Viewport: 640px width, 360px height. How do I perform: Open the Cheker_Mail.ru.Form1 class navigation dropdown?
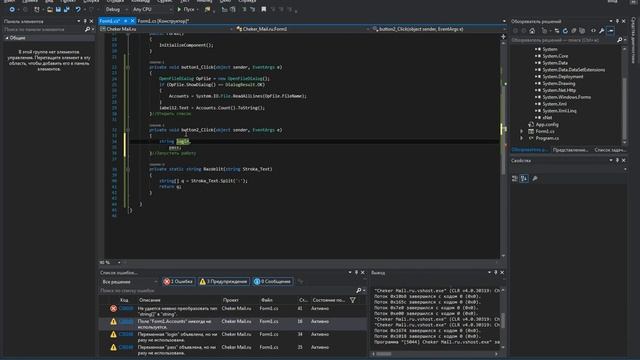(302, 29)
